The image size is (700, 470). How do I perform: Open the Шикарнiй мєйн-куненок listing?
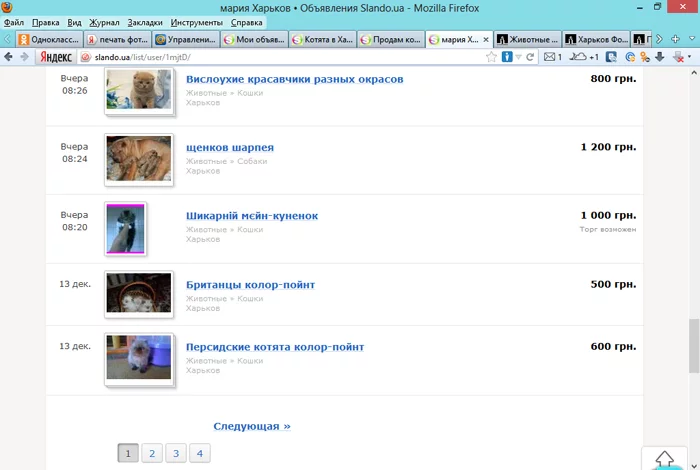tap(252, 216)
